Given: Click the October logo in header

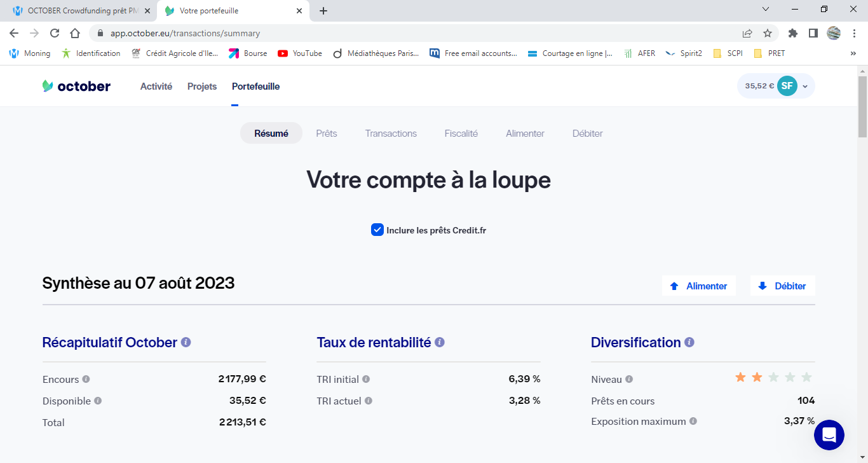Looking at the screenshot, I should coord(76,86).
